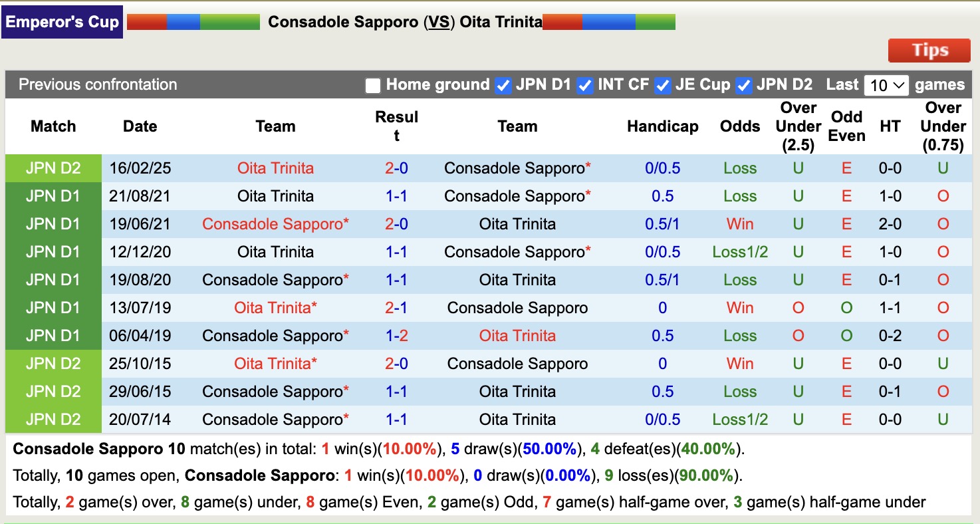Click the red-blue-green flag beside Oita Trinita
Viewport: 980px width, 524px height.
[608, 21]
